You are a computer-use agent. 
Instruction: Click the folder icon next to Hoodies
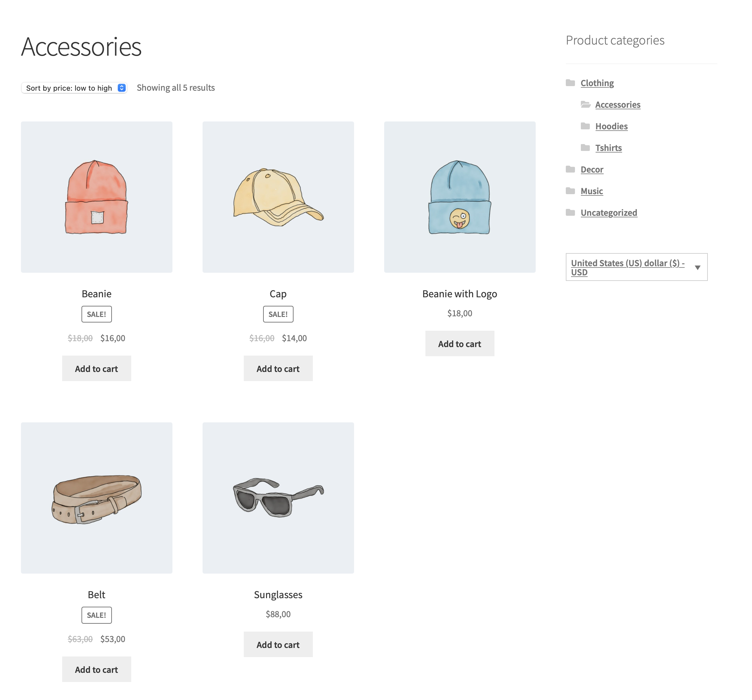[585, 126]
